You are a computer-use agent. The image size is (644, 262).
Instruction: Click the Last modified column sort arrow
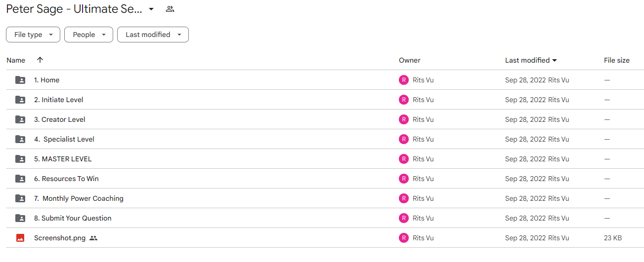[x=555, y=60]
